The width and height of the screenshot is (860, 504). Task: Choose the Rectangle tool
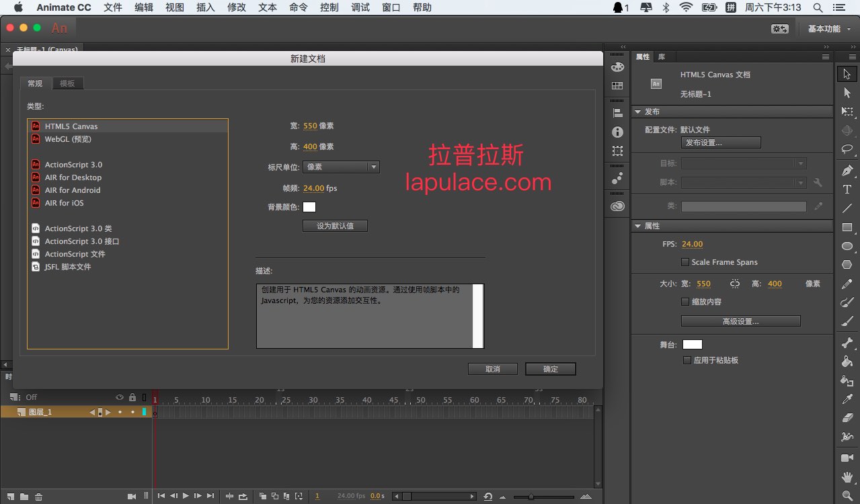847,227
